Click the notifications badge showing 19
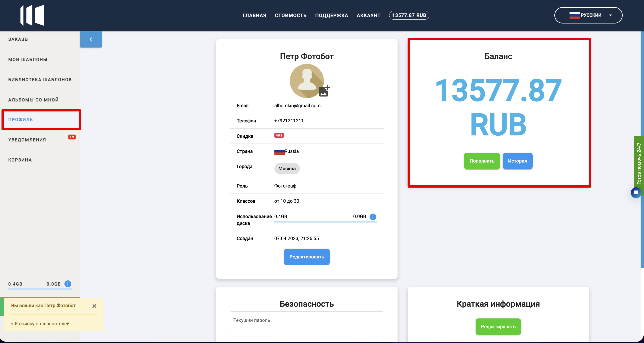The width and height of the screenshot is (644, 343). pos(72,137)
